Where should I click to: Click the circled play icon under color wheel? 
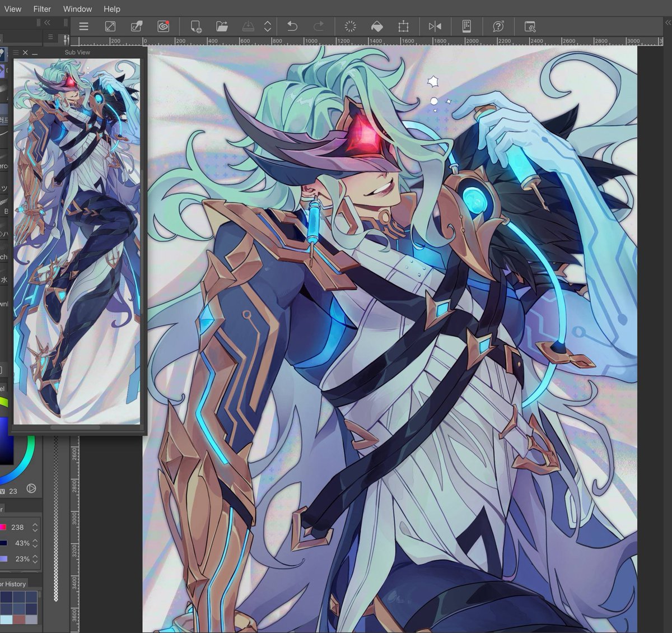pyautogui.click(x=31, y=488)
